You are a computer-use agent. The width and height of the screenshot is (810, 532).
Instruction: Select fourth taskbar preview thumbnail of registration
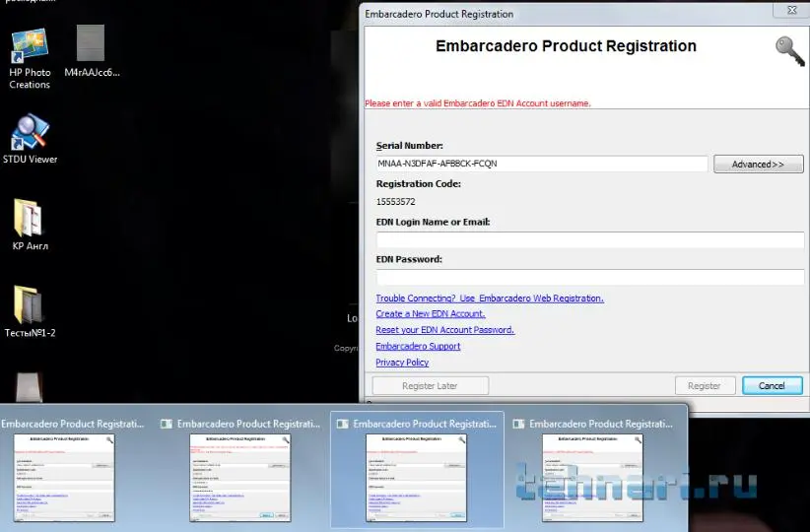point(592,477)
